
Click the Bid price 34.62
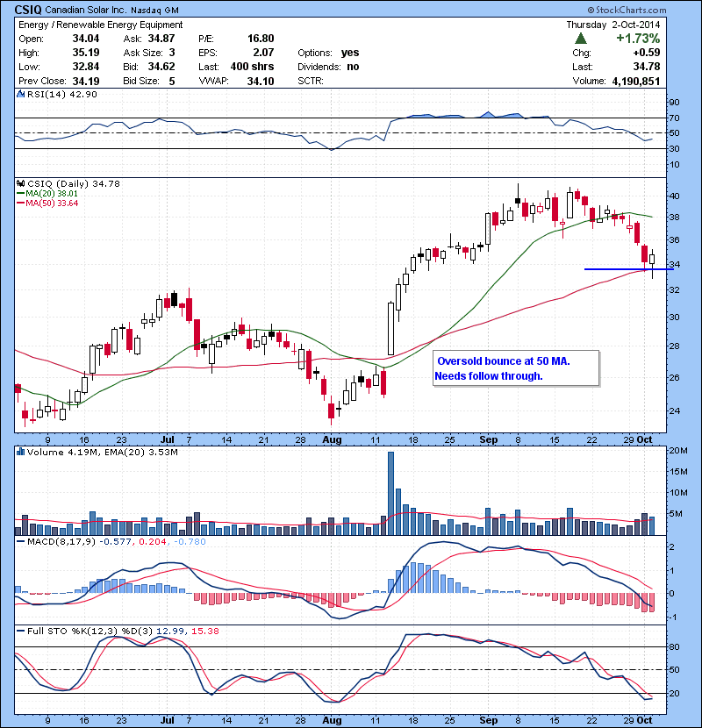pos(161,67)
